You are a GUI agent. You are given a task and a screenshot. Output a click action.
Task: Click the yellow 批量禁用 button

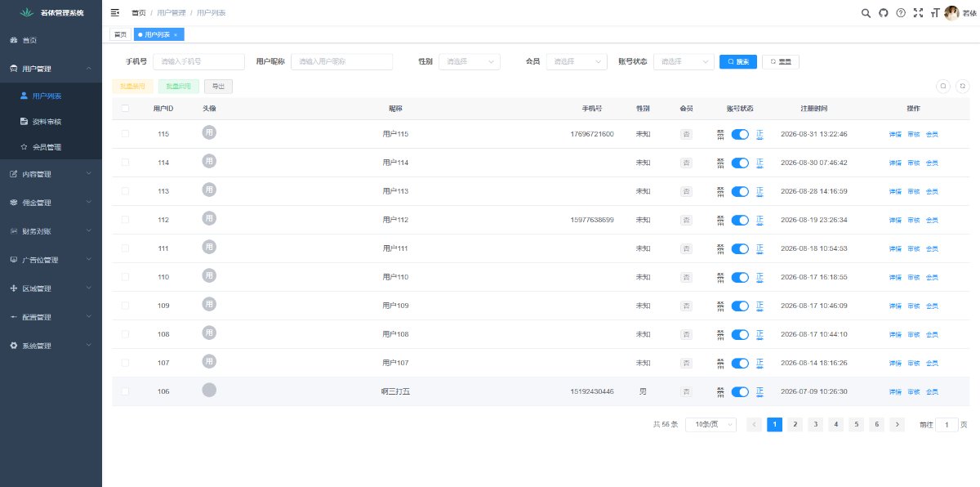click(x=131, y=85)
